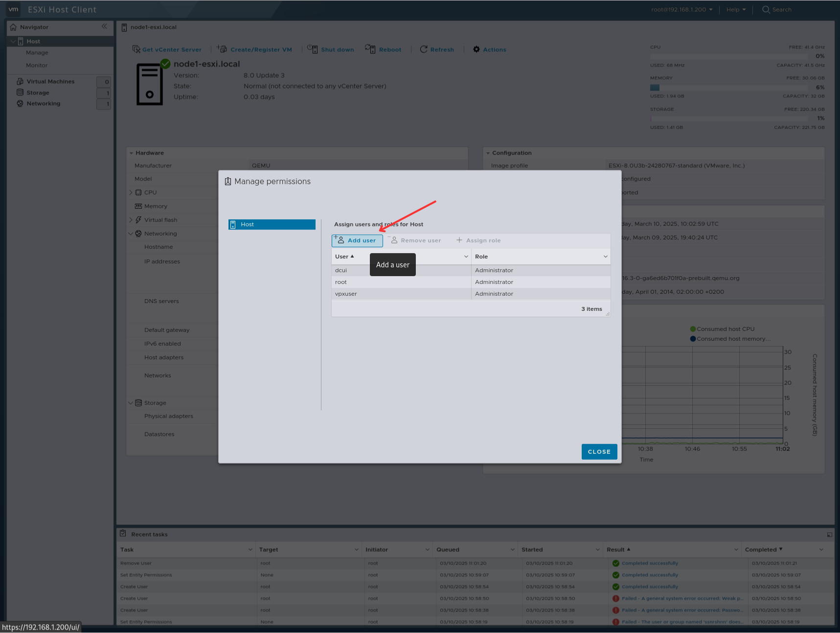The image size is (840, 633).
Task: Open the Help dropdown
Action: point(735,9)
